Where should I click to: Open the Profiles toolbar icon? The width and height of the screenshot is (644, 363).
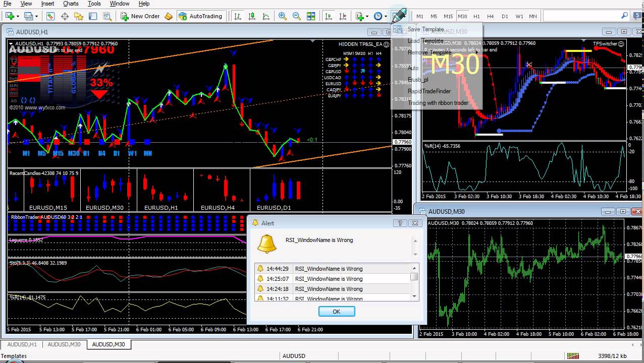[x=28, y=16]
